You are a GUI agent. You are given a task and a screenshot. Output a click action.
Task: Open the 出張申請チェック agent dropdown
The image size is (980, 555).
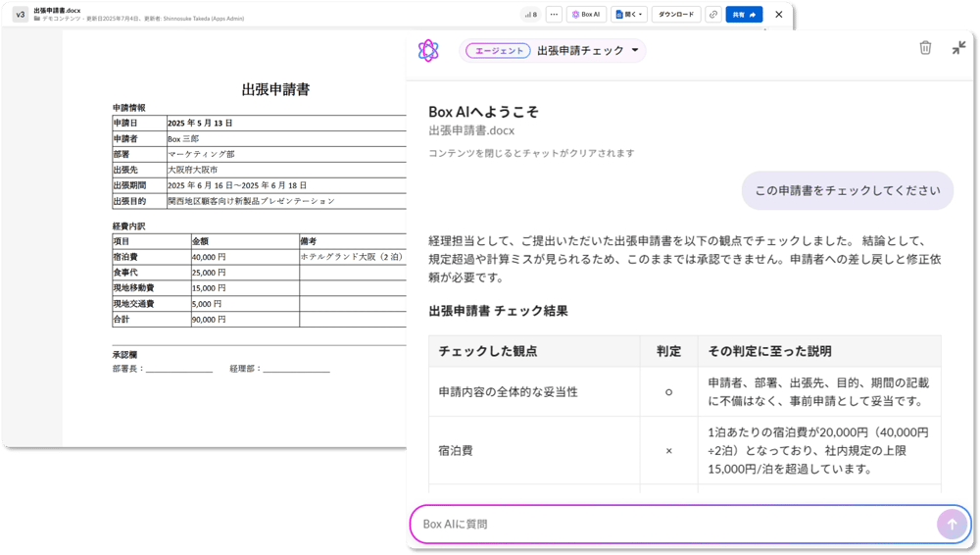click(588, 51)
